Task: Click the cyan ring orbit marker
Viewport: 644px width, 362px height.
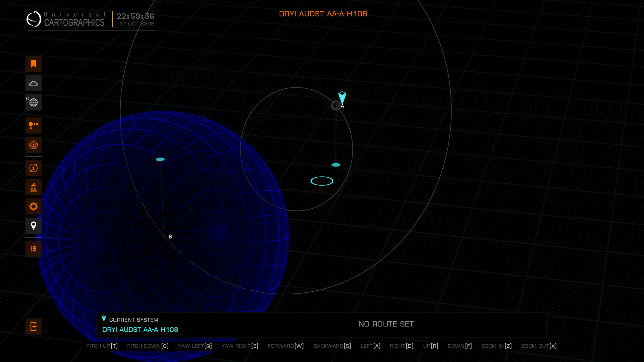Action: [x=322, y=181]
